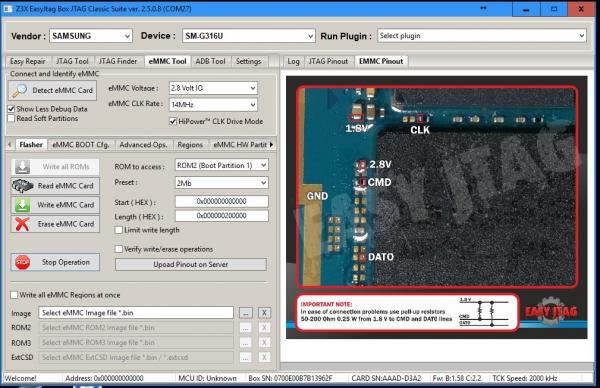Screen dimensions: 600x388
Task: Open the ROM to access dropdown
Action: click(222, 165)
